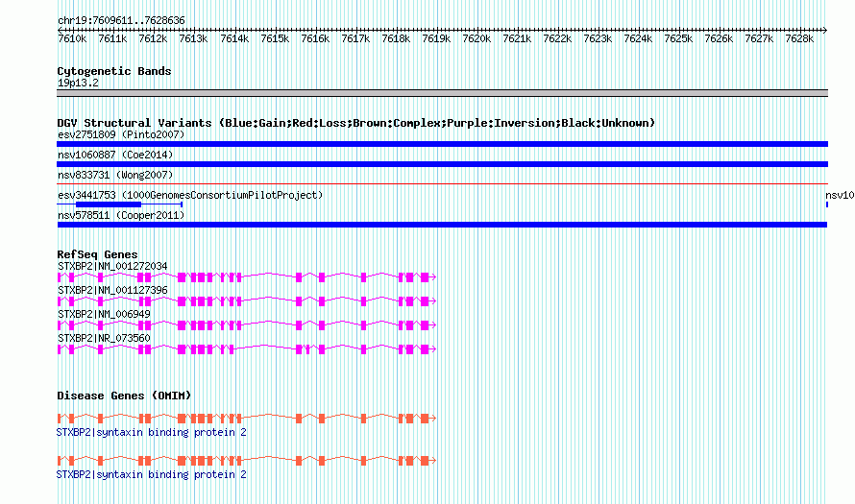Click the 7627k ruler position

click(759, 39)
